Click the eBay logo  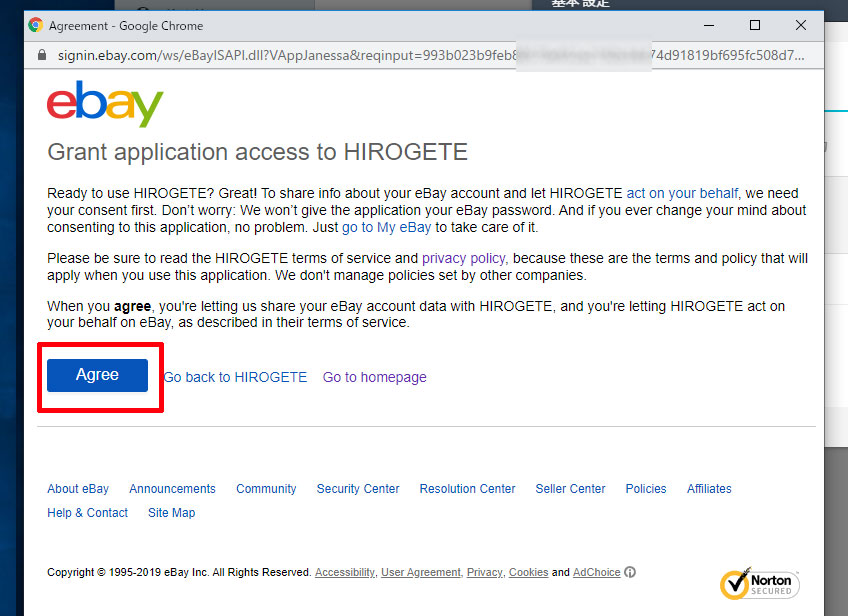pyautogui.click(x=105, y=103)
